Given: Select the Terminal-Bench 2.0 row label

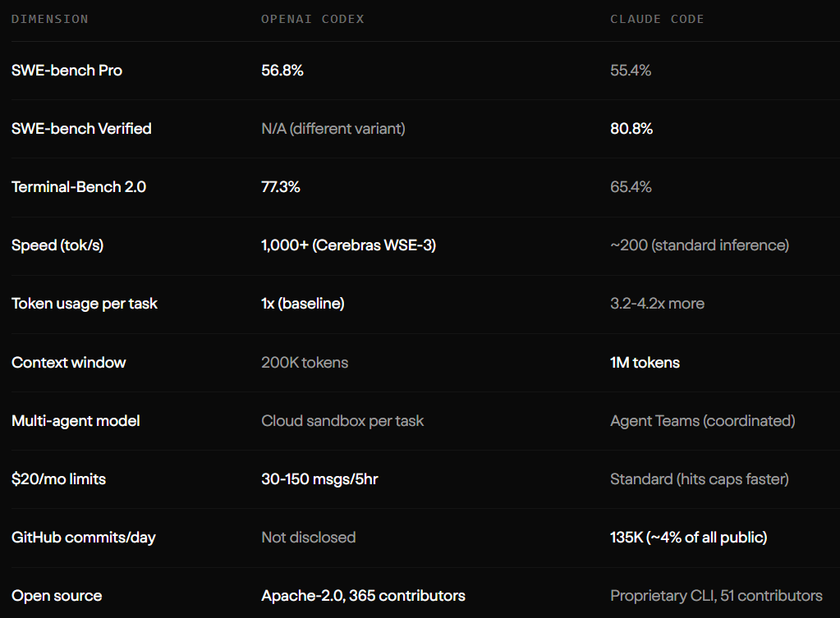Looking at the screenshot, I should [79, 187].
